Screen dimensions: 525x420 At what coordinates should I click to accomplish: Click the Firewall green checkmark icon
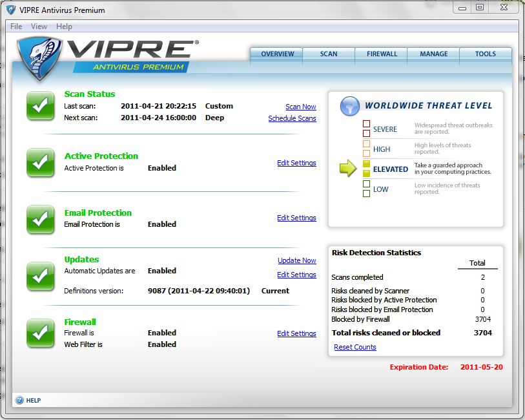[x=41, y=333]
